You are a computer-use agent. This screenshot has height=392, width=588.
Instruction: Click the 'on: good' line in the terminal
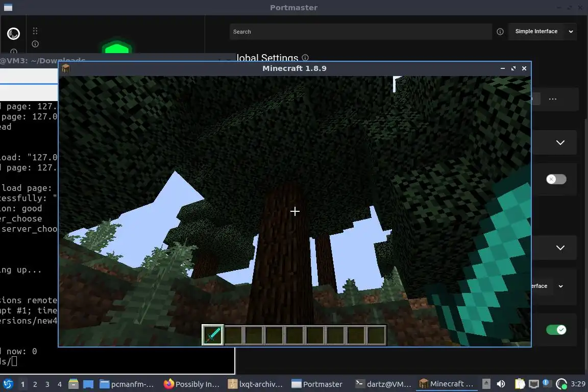(21, 209)
